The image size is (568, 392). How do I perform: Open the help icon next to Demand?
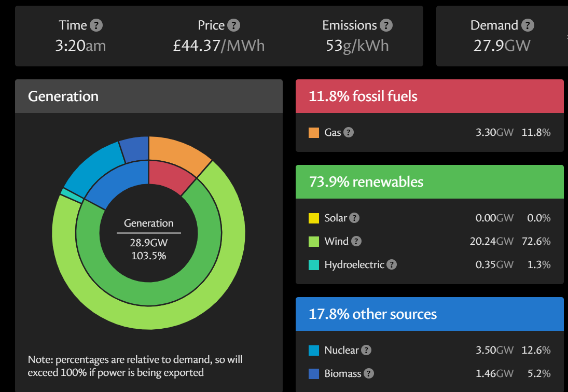528,25
